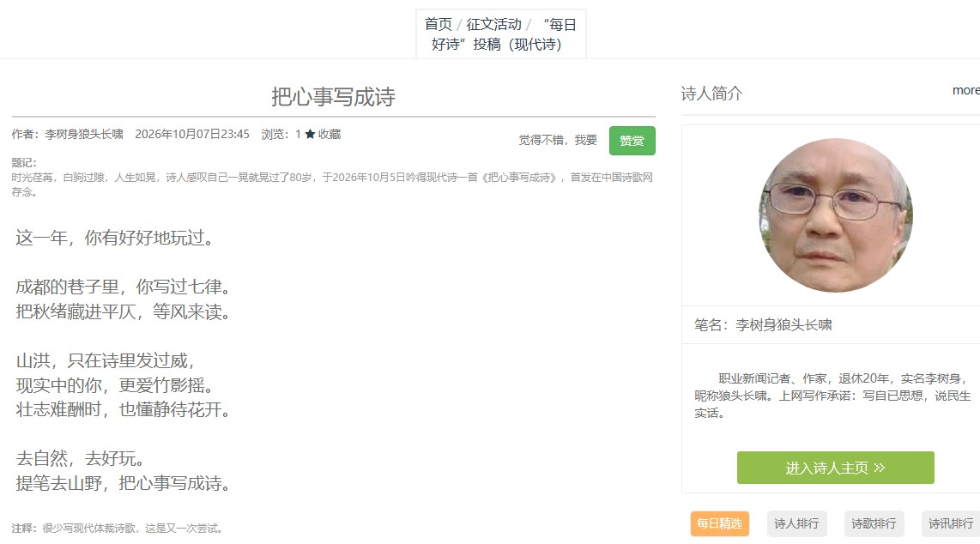This screenshot has height=544, width=980.
Task: Click the star icon beside 收藏
Action: click(x=310, y=134)
